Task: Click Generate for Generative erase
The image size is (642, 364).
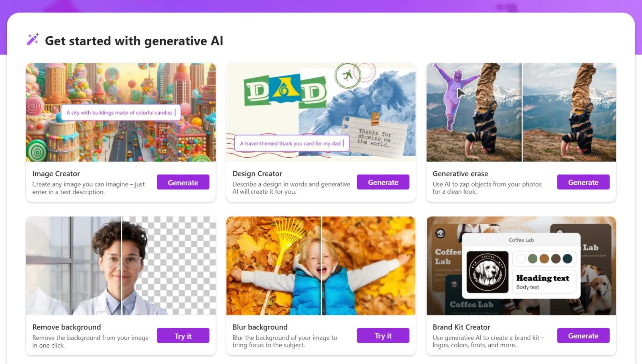Action: tap(583, 182)
